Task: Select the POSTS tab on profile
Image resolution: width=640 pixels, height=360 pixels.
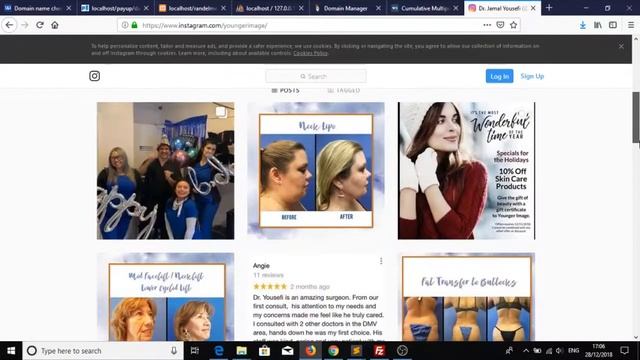Action: (285, 90)
